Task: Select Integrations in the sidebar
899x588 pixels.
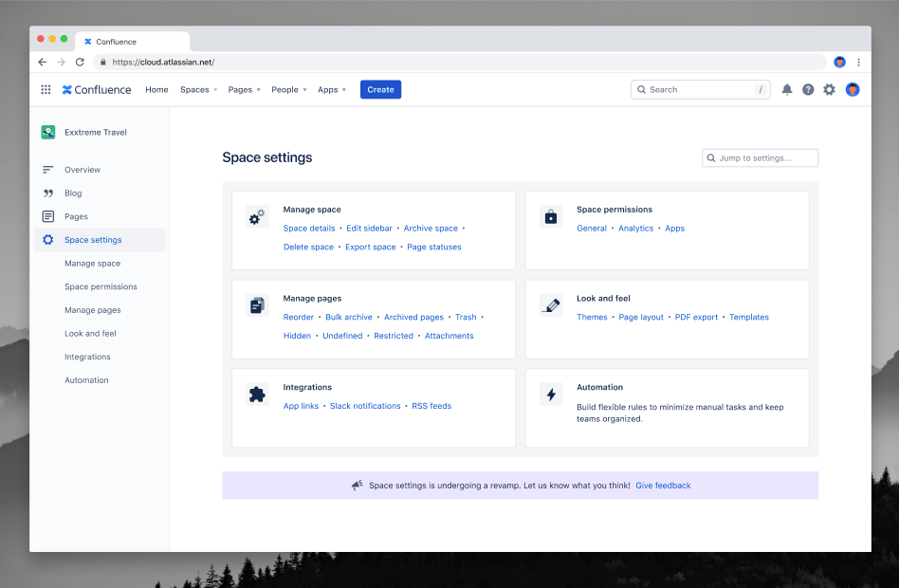Action: point(87,357)
